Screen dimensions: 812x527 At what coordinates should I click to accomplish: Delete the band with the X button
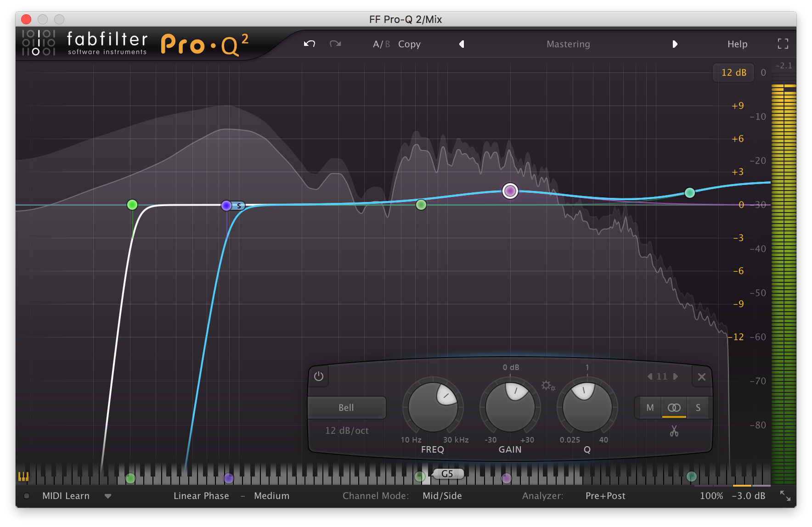702,377
